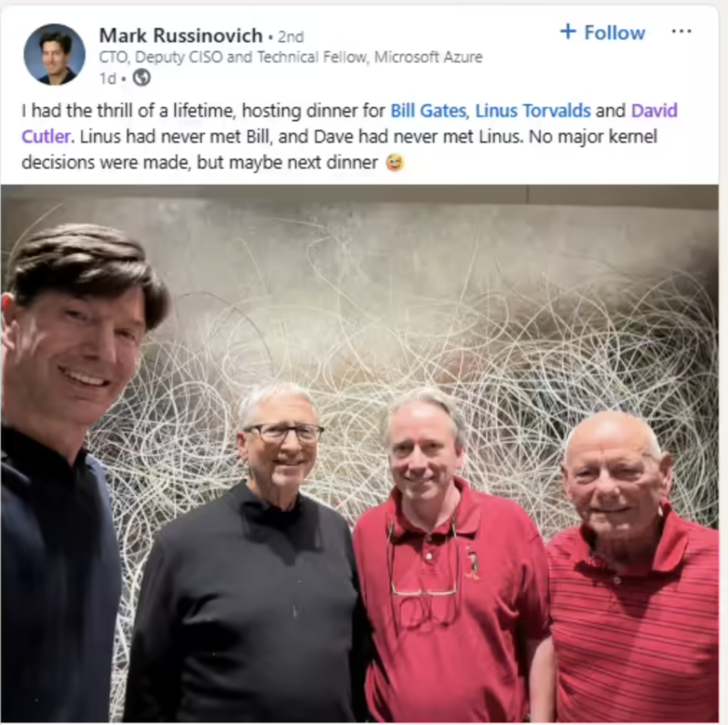The height and width of the screenshot is (725, 728).
Task: Click the globe public visibility icon
Action: (x=142, y=77)
